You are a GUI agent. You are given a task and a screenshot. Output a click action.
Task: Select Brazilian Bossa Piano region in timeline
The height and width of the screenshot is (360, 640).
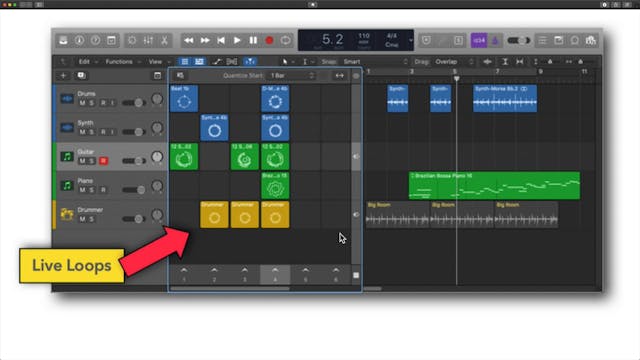point(494,185)
